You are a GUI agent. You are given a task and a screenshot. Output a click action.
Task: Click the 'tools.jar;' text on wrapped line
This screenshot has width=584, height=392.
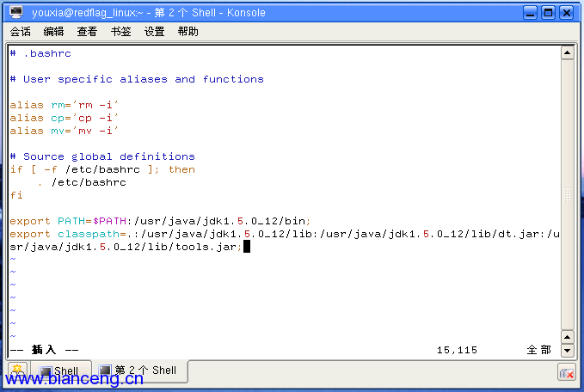208,247
